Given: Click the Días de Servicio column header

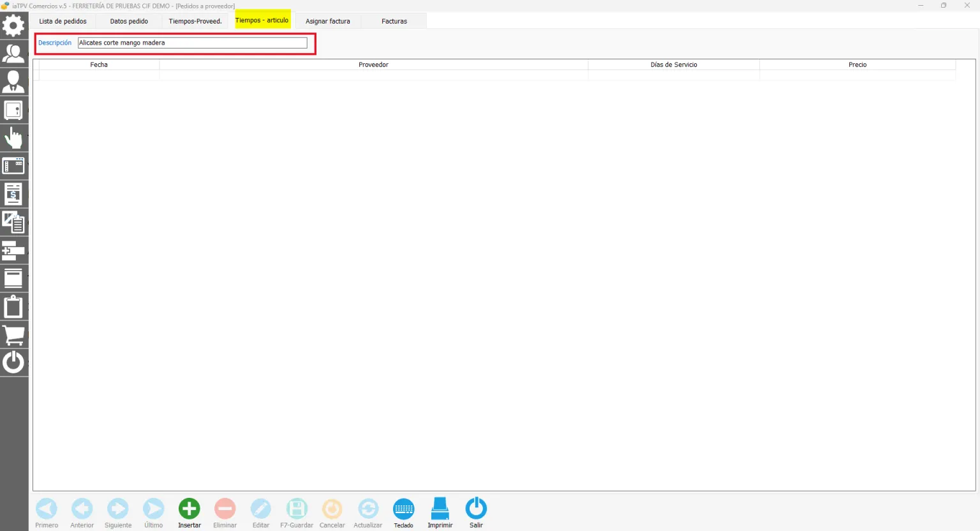Looking at the screenshot, I should point(674,64).
